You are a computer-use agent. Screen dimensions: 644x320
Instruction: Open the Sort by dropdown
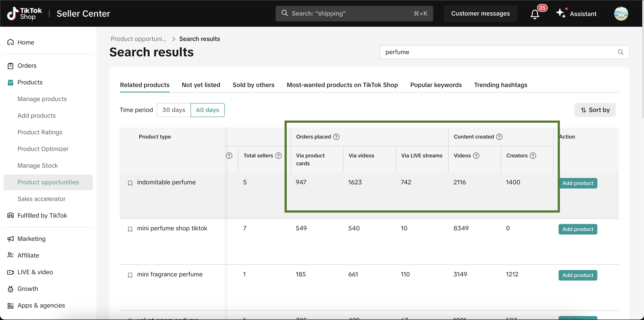tap(594, 110)
